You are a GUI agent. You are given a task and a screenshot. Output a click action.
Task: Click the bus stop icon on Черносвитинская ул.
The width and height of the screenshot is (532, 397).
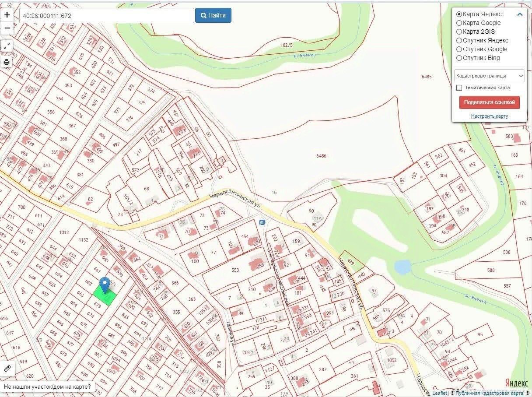pyautogui.click(x=262, y=222)
